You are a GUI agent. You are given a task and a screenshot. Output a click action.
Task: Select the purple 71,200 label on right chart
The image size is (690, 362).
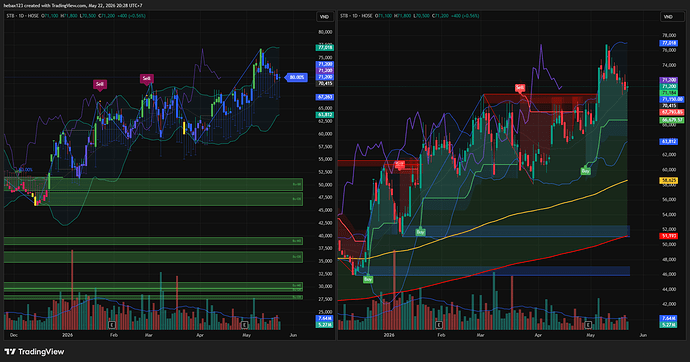[x=668, y=80]
